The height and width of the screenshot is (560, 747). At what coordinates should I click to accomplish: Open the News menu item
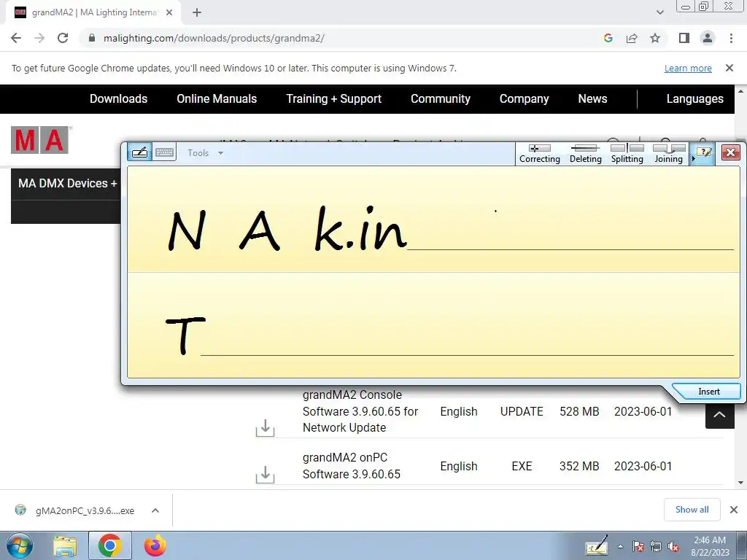(x=592, y=98)
